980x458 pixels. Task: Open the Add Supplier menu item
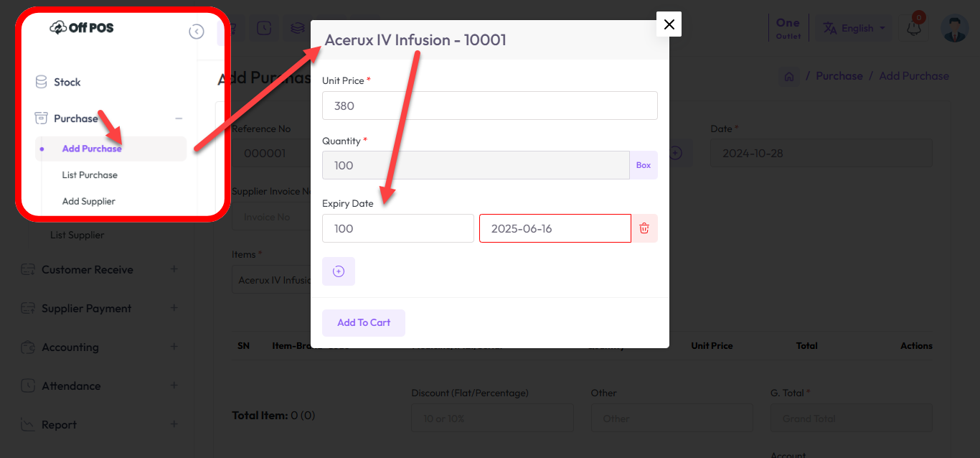[x=88, y=202]
